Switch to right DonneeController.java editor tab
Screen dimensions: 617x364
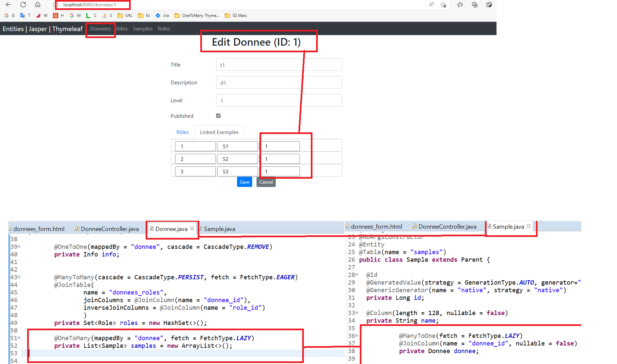[x=444, y=226]
